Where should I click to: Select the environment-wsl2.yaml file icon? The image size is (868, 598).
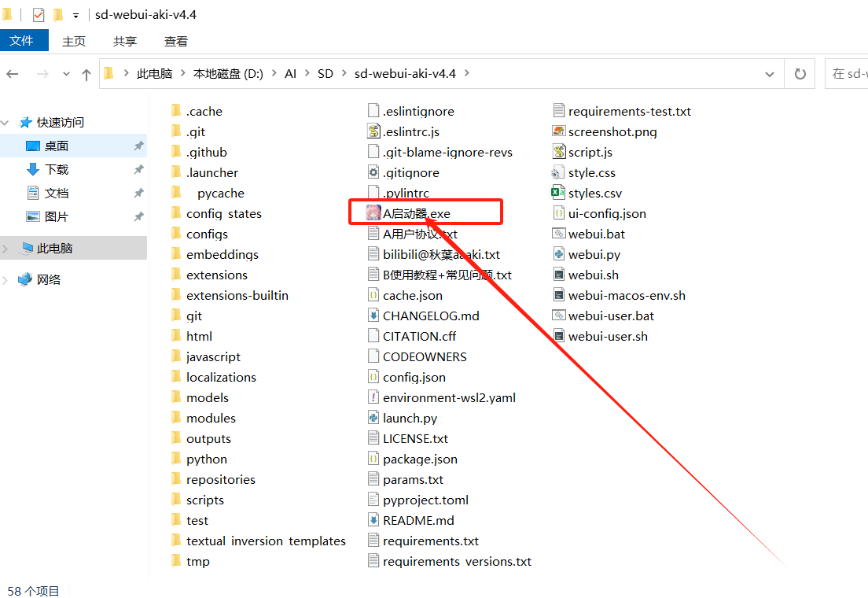pos(373,397)
